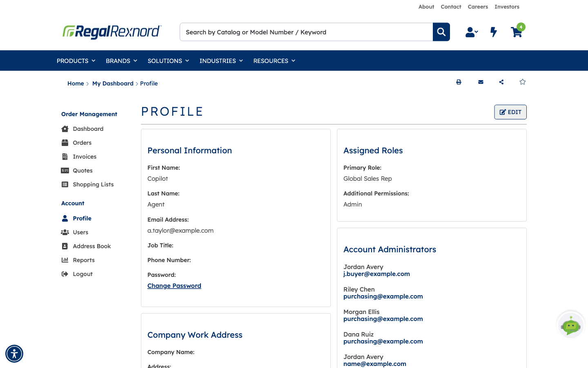Screen dimensions: 588x368
Task: Open Address Book in sidebar
Action: [92, 246]
